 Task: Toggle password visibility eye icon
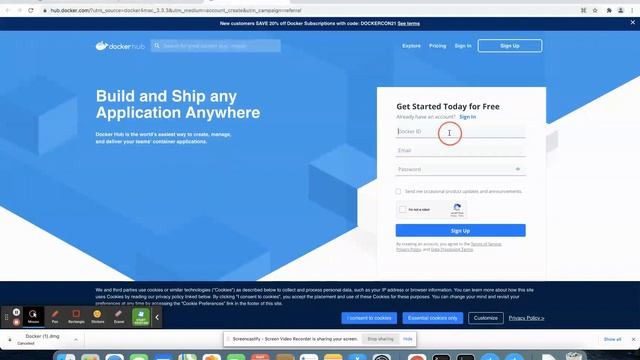[x=518, y=169]
